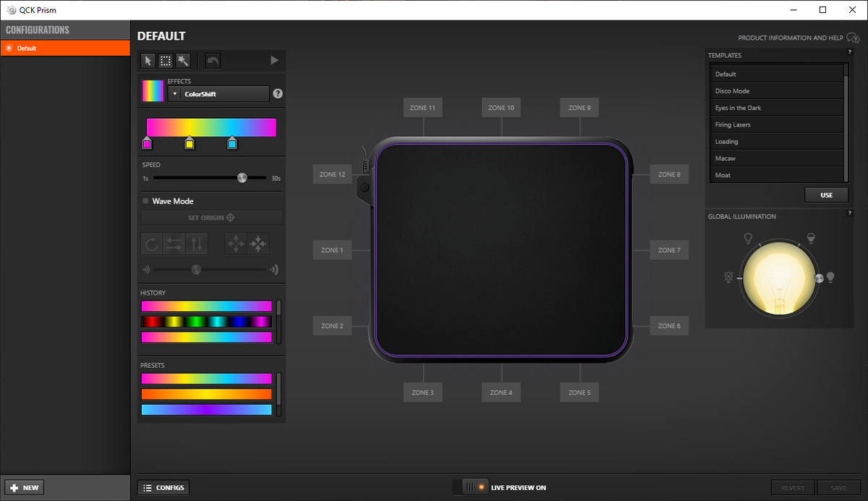Click the inward collapsing arrows icon
This screenshot has height=501, width=868.
(258, 244)
